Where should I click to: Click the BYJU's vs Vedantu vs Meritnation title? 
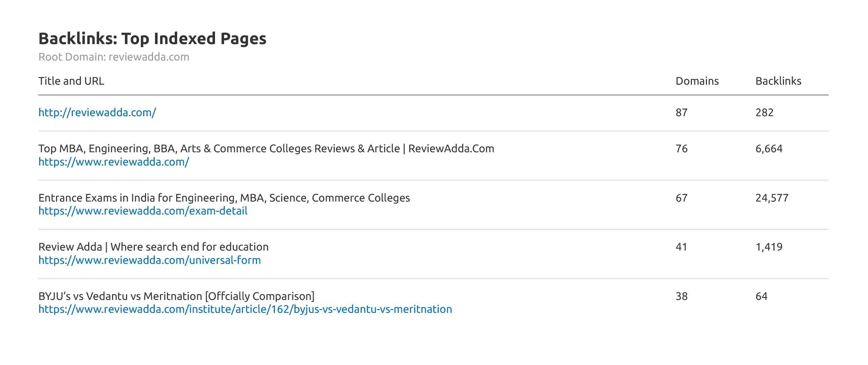coord(176,296)
